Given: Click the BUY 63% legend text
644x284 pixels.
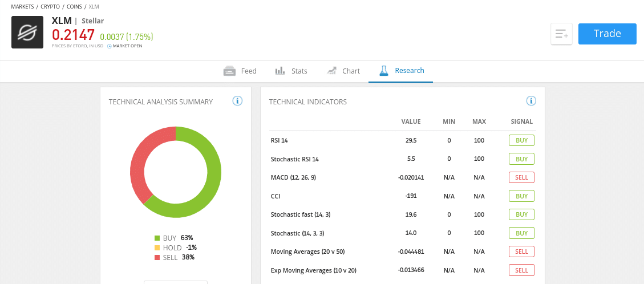Looking at the screenshot, I should pyautogui.click(x=178, y=238).
